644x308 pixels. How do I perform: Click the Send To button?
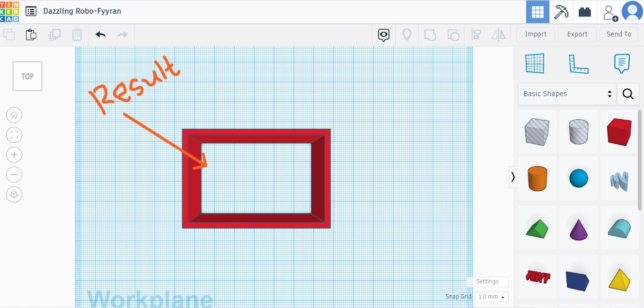[619, 35]
